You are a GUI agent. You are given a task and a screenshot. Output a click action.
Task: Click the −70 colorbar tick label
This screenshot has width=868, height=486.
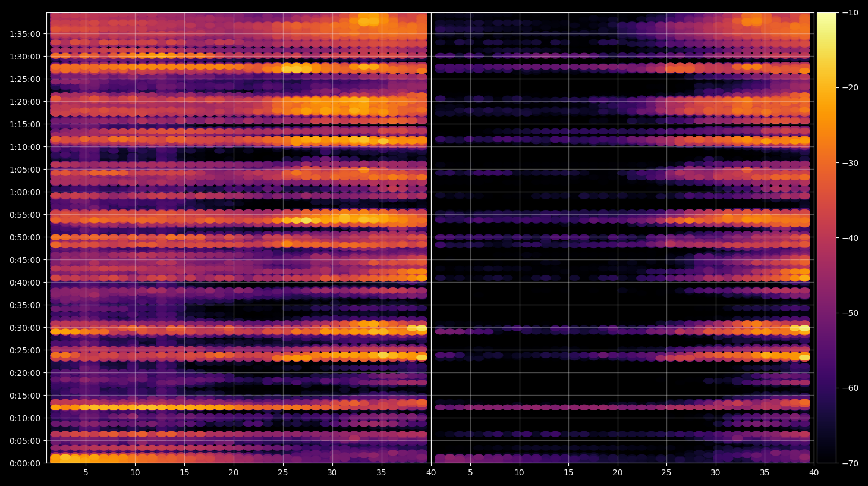850,463
